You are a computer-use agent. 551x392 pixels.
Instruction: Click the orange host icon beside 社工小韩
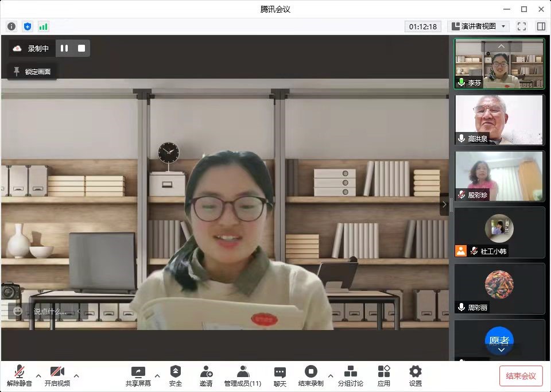click(x=461, y=251)
